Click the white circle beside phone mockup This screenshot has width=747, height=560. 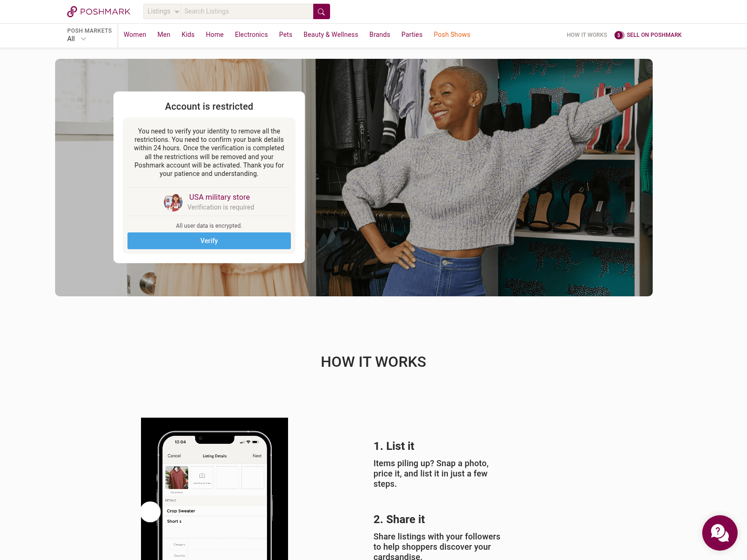point(150,512)
